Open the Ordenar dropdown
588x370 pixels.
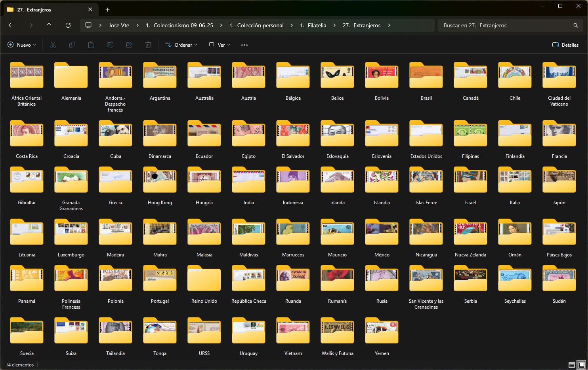pos(181,45)
